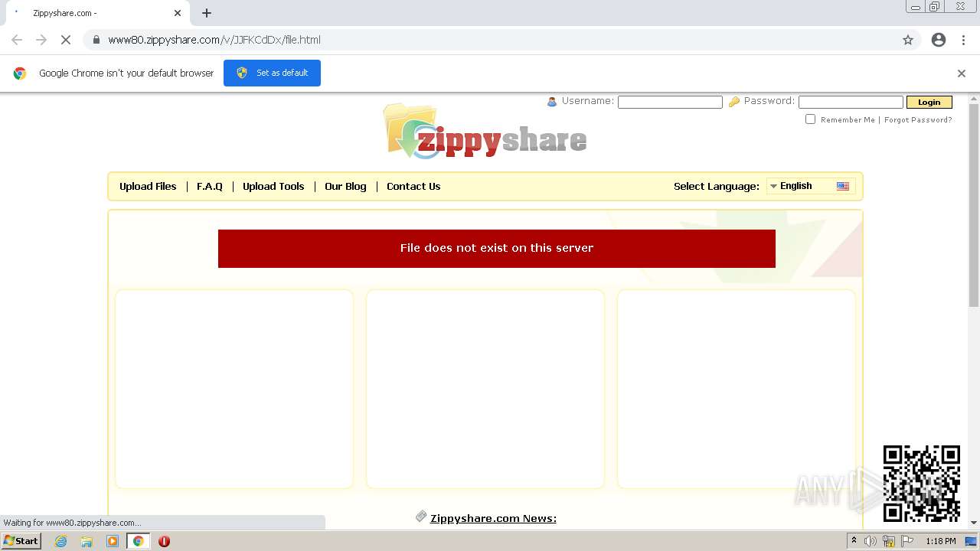Image resolution: width=980 pixels, height=551 pixels.
Task: Open Windows Explorer folder in taskbar
Action: click(x=87, y=541)
